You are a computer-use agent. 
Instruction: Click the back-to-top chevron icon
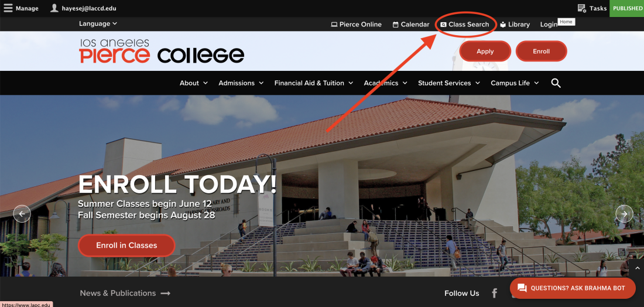pos(637,268)
